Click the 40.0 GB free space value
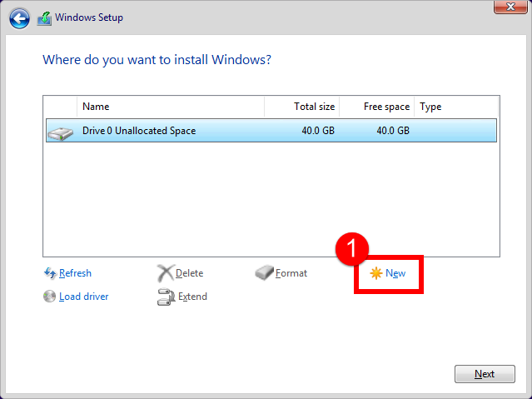The image size is (532, 399). [x=393, y=131]
